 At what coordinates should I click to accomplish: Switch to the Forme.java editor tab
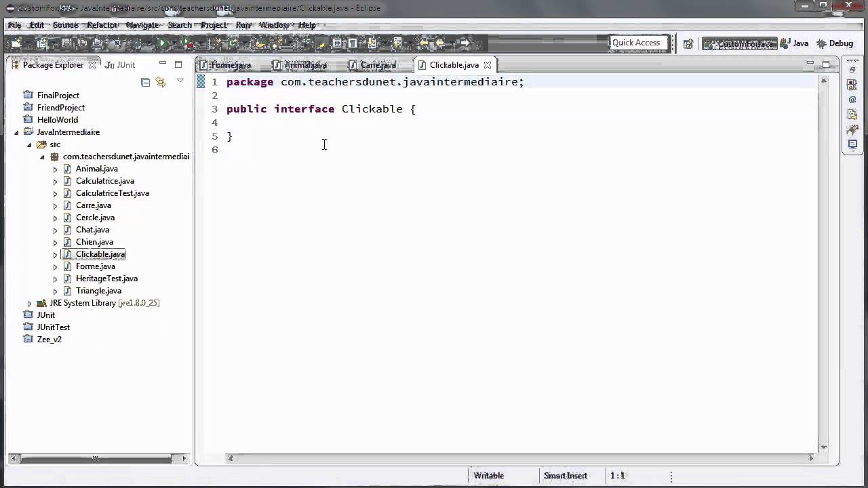231,65
